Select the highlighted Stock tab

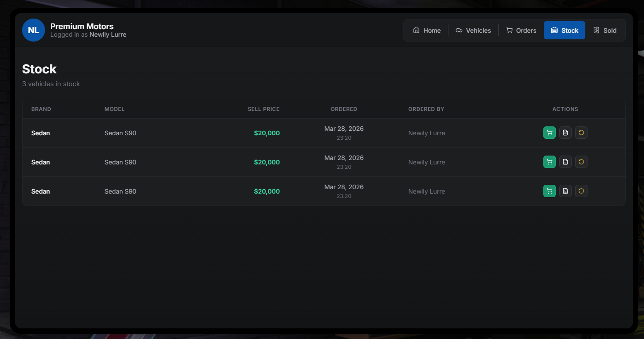[564, 30]
